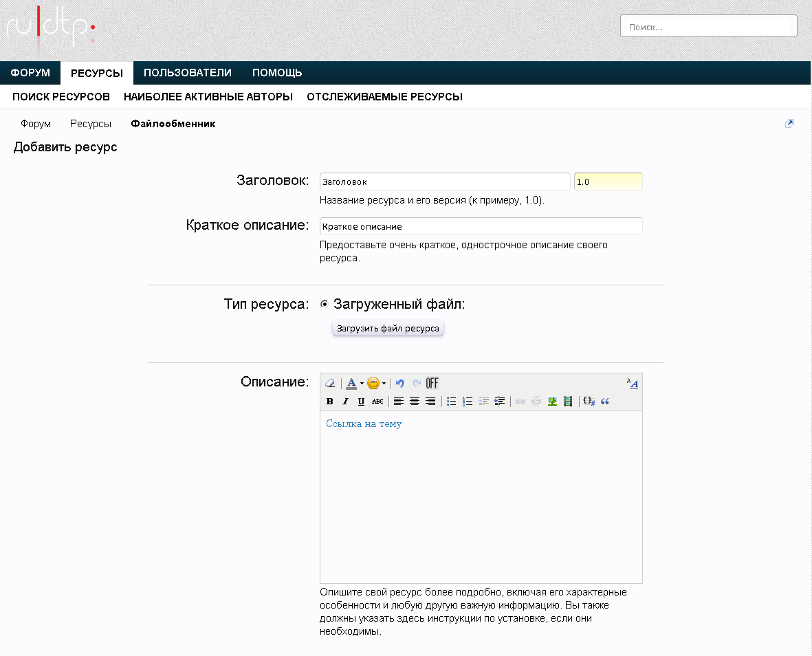
Task: Toggle underline formatting
Action: (362, 402)
